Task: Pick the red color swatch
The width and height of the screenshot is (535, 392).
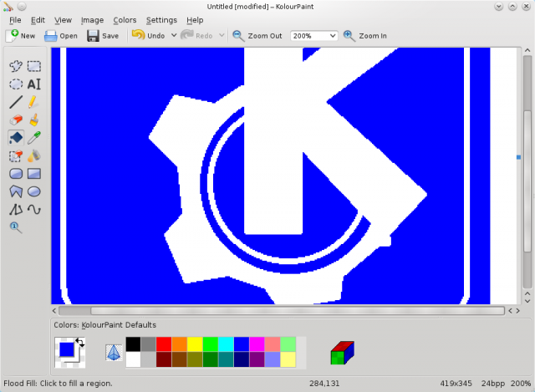Action: [x=164, y=344]
